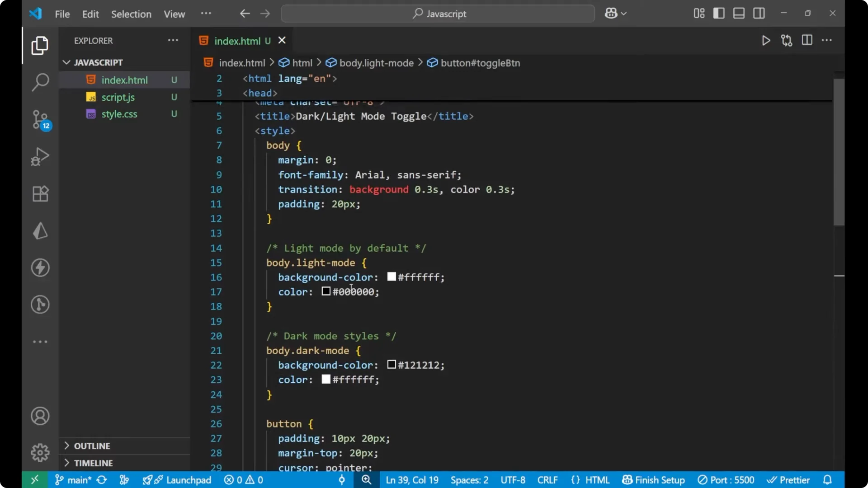
Task: Open the Extensions view icon
Action: pos(40,193)
